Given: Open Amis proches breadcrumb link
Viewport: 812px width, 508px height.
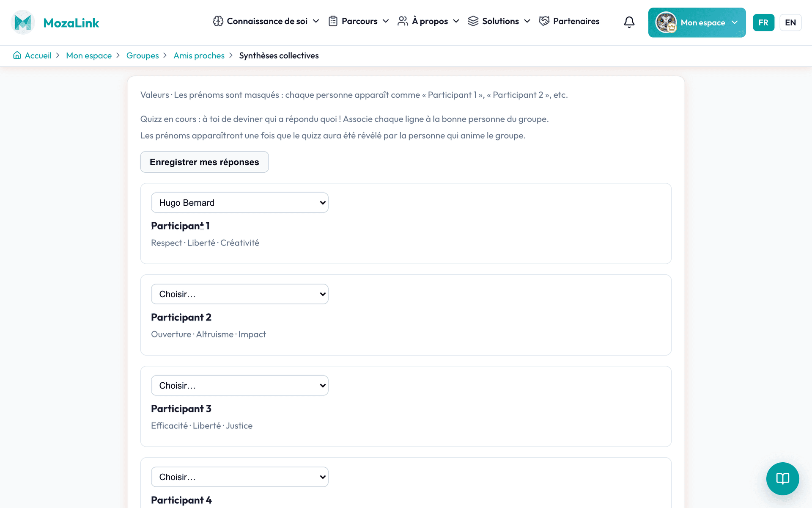Looking at the screenshot, I should coord(199,55).
